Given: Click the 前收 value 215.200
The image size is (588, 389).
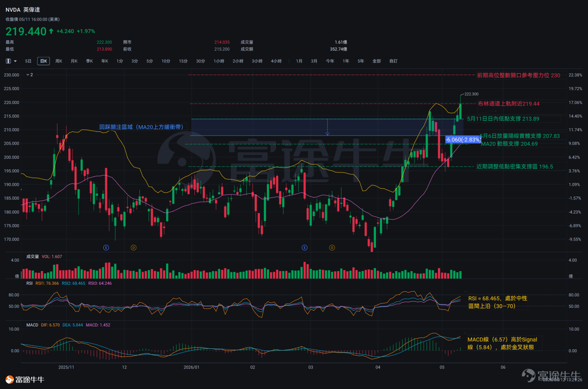Looking at the screenshot, I should [222, 49].
